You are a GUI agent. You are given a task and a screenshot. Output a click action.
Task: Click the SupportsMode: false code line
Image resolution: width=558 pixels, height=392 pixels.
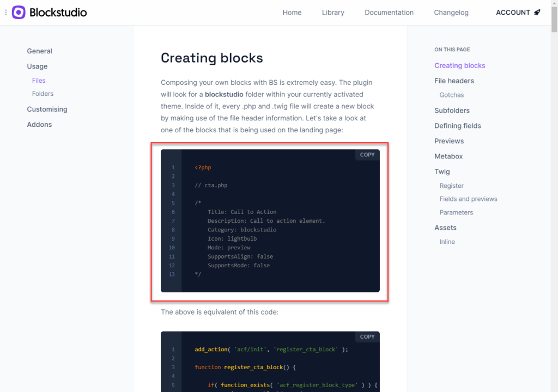(239, 265)
